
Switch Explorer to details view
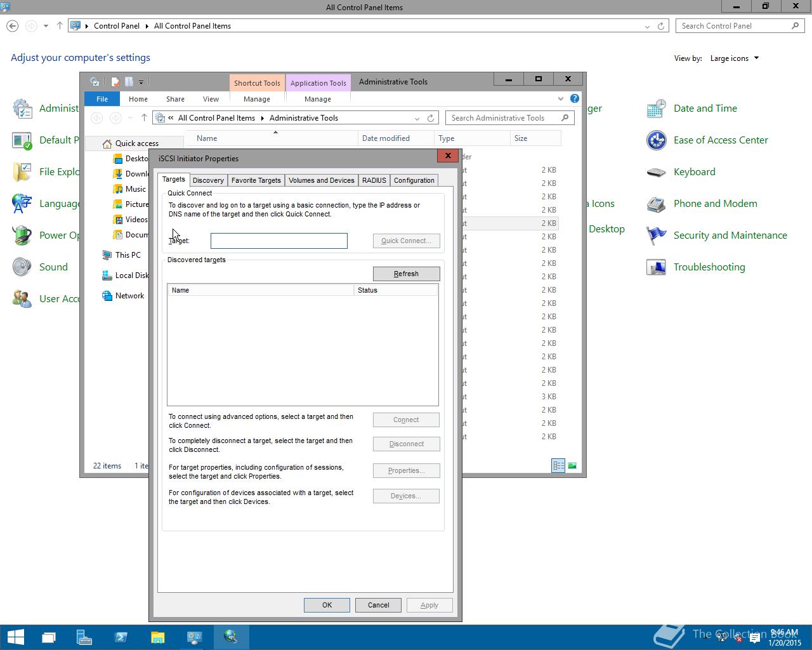(x=558, y=466)
